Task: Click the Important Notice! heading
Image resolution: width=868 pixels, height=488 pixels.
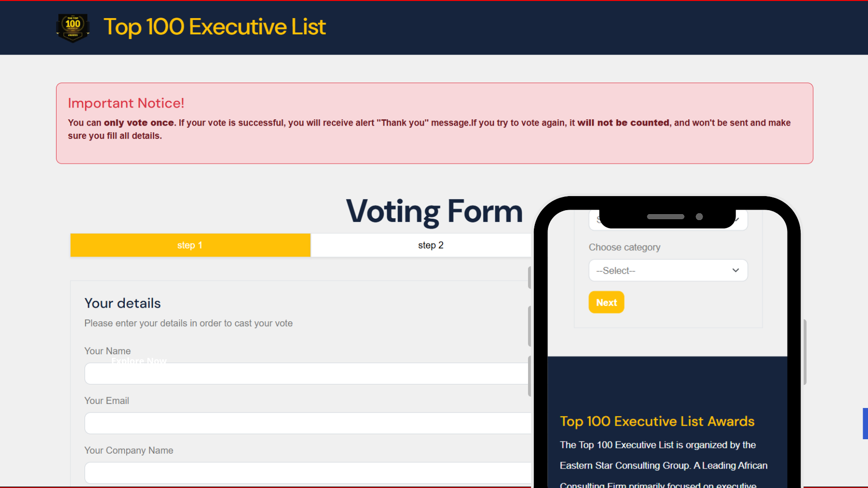Action: (x=126, y=103)
